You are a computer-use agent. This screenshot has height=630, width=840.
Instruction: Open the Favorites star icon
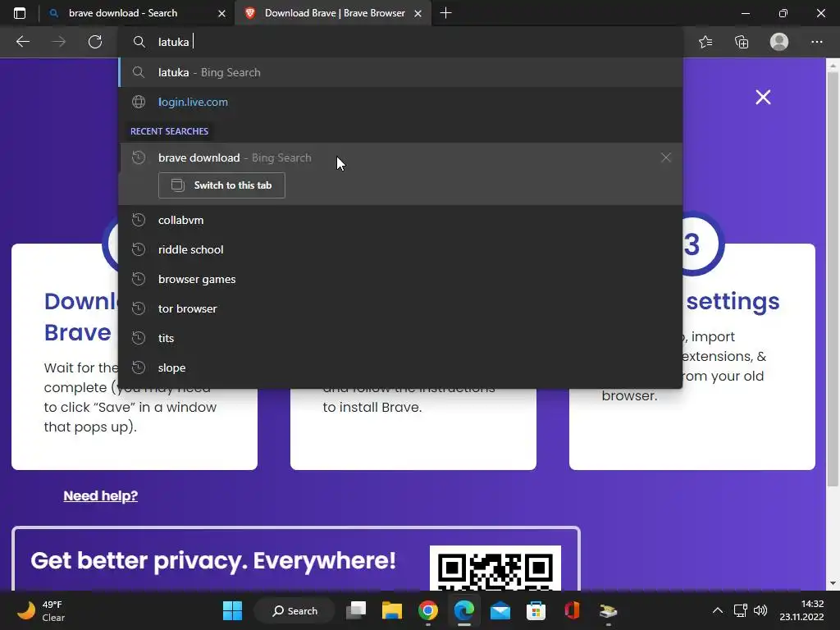pos(705,42)
